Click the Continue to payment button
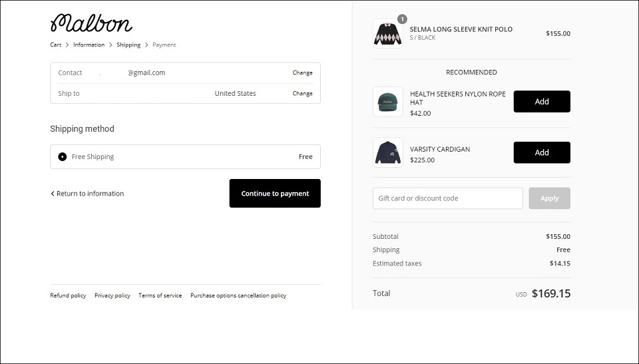 click(x=275, y=193)
